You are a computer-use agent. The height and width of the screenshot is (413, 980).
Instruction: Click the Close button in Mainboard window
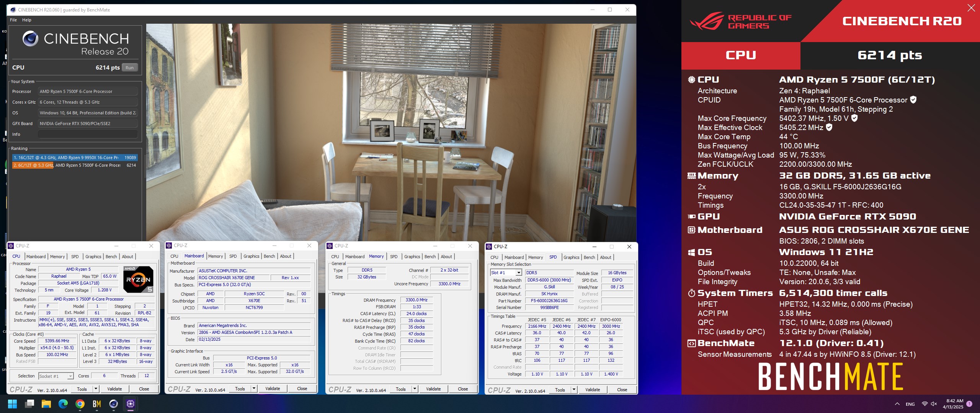pos(302,389)
